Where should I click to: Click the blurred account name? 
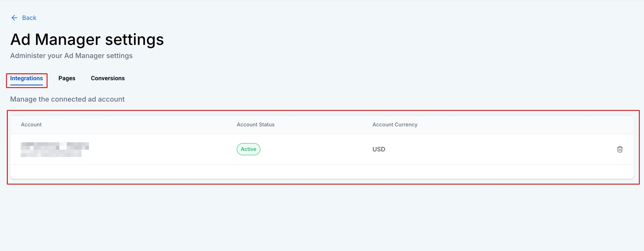[55, 149]
